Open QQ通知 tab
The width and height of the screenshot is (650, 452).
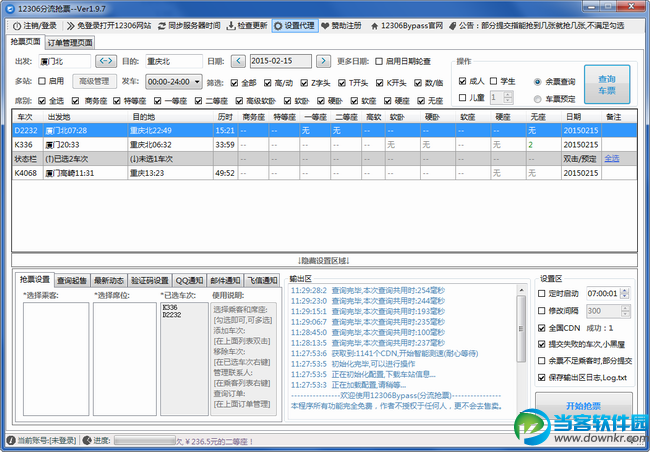pos(189,280)
